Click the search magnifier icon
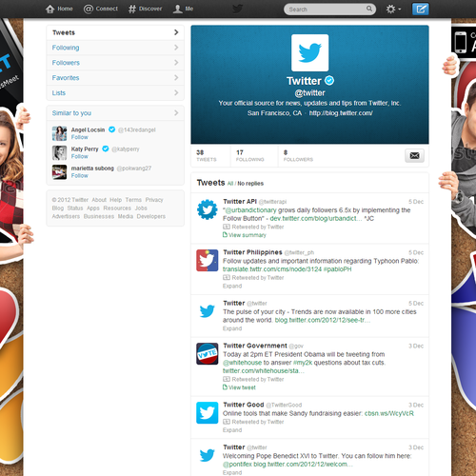This screenshot has height=476, width=476. click(369, 9)
